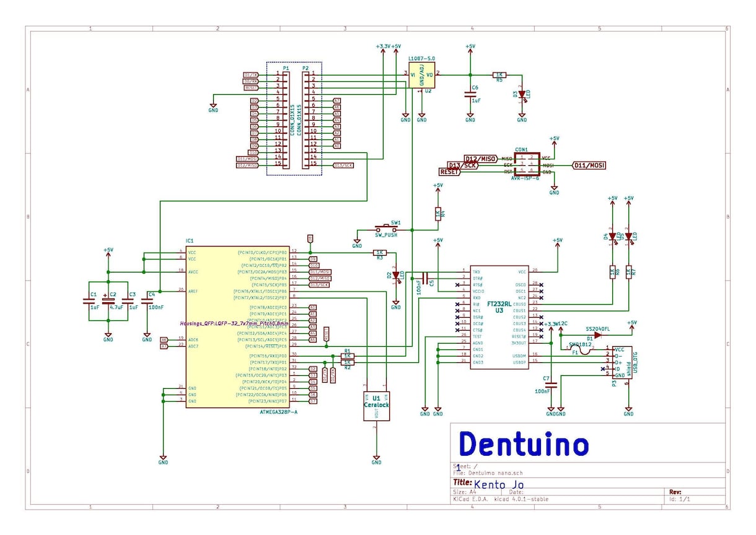Click the 'Id: 1/1' field
The image size is (756, 535).
(680, 499)
